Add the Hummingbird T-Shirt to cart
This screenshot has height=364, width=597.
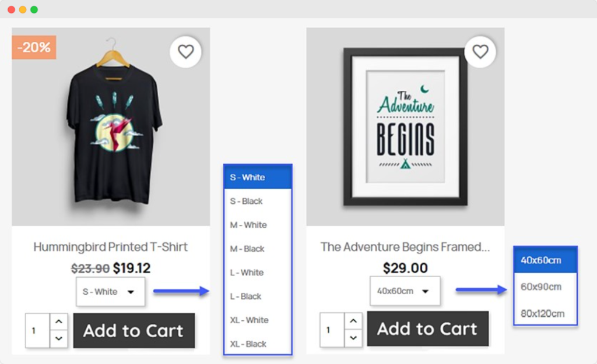[x=134, y=330]
